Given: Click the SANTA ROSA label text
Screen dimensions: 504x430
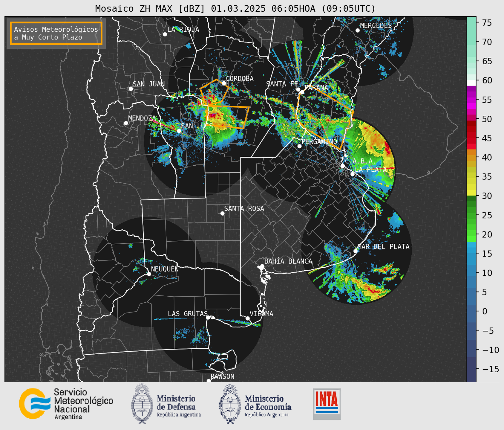Looking at the screenshot, I should click(x=244, y=208).
